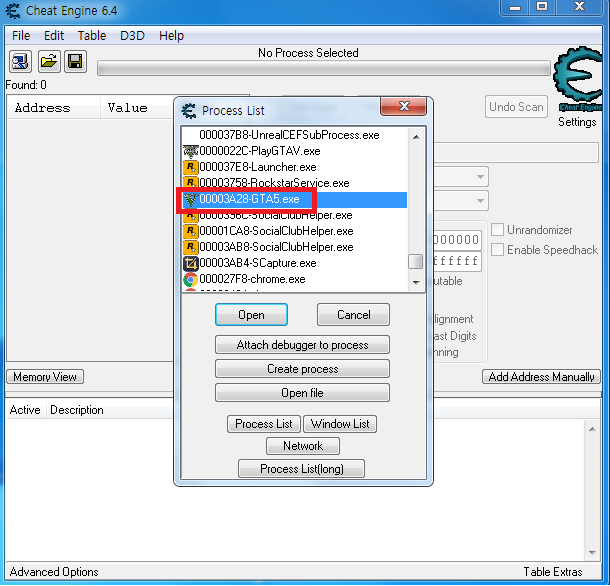Click Table Extras in status bar
The image size is (610, 586).
[552, 572]
